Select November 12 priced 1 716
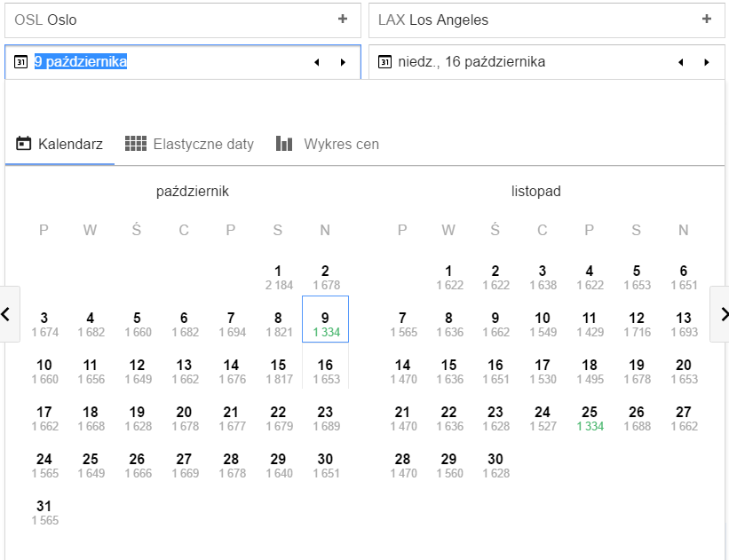The height and width of the screenshot is (560, 729). tap(637, 325)
